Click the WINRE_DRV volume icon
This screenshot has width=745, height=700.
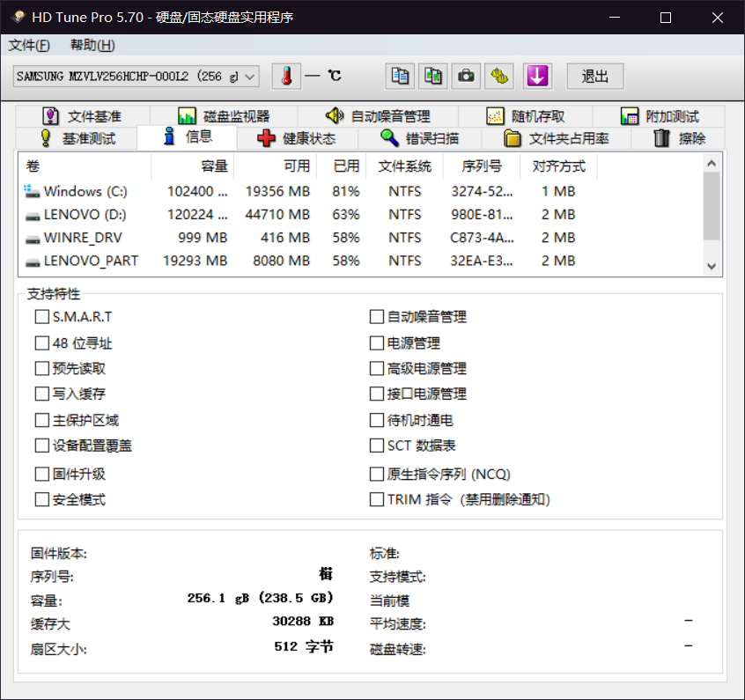coord(33,239)
